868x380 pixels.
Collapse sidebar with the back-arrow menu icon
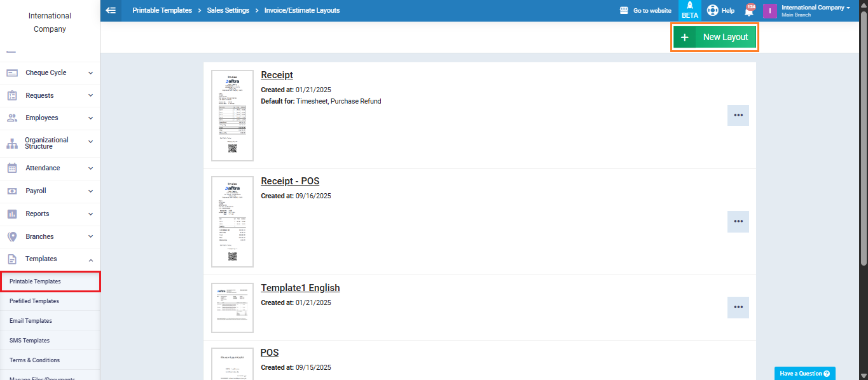pyautogui.click(x=111, y=10)
